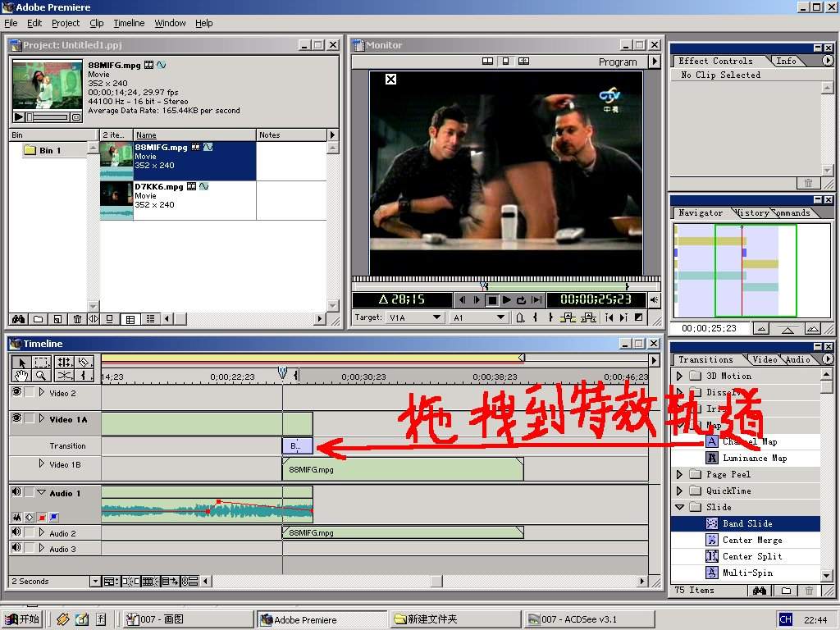The image size is (840, 630).
Task: Switch to the Video effects tab
Action: coord(765,359)
